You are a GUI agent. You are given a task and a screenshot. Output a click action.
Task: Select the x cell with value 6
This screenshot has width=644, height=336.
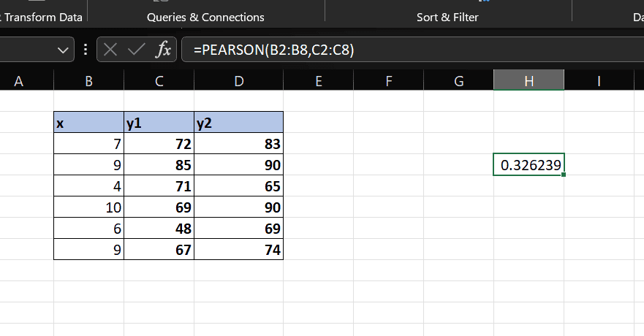tap(88, 228)
